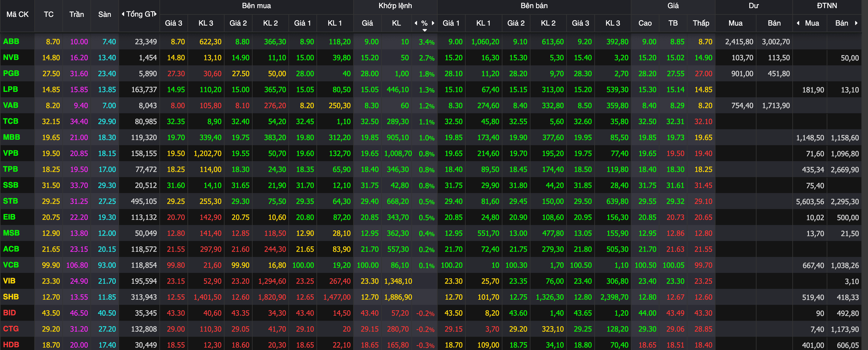
Task: Sort by Sàn column header
Action: [x=105, y=14]
